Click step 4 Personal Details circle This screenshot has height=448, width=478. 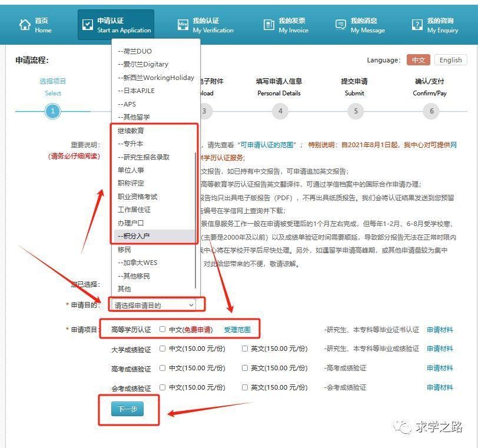(280, 111)
